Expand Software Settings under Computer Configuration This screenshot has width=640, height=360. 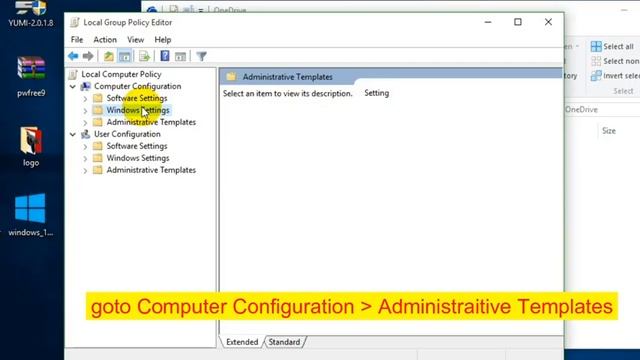(x=85, y=99)
